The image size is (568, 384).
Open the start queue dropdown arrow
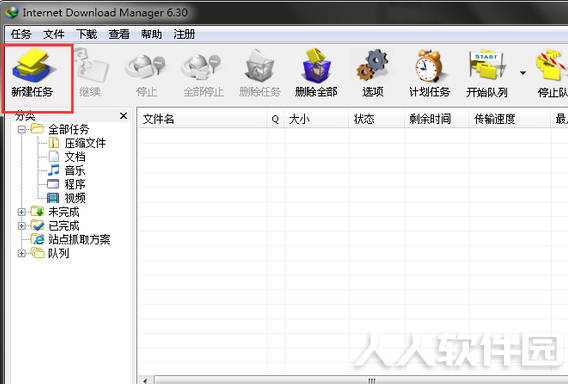click(523, 73)
